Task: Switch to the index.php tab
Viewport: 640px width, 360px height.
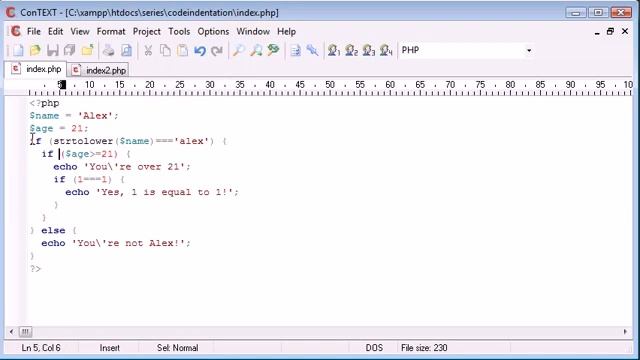Action: click(x=36, y=69)
